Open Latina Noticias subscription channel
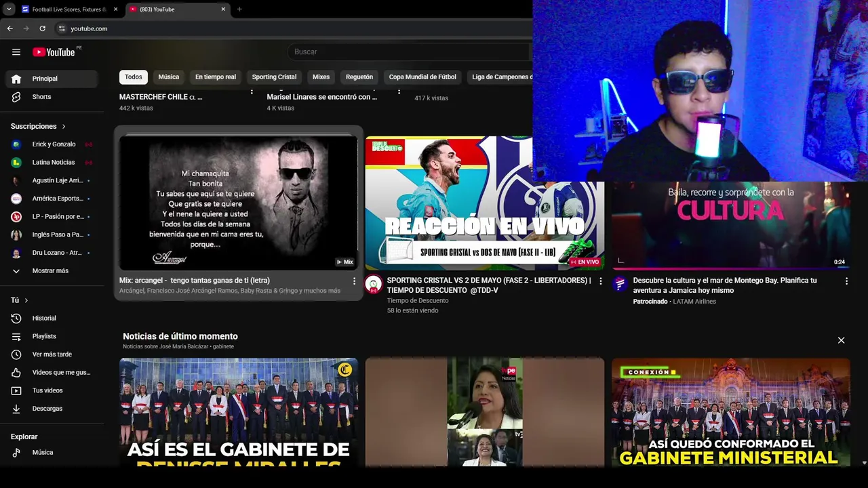 click(x=52, y=163)
